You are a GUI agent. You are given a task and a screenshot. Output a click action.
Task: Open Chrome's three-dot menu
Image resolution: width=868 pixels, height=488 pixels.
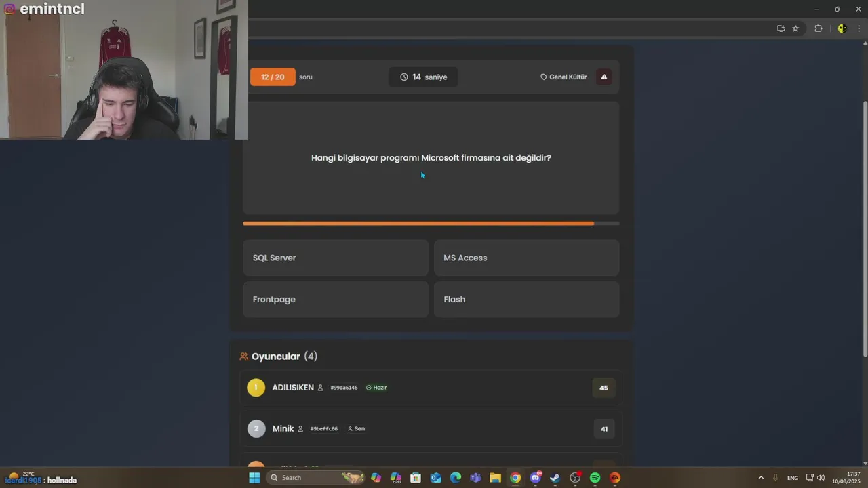(x=859, y=28)
